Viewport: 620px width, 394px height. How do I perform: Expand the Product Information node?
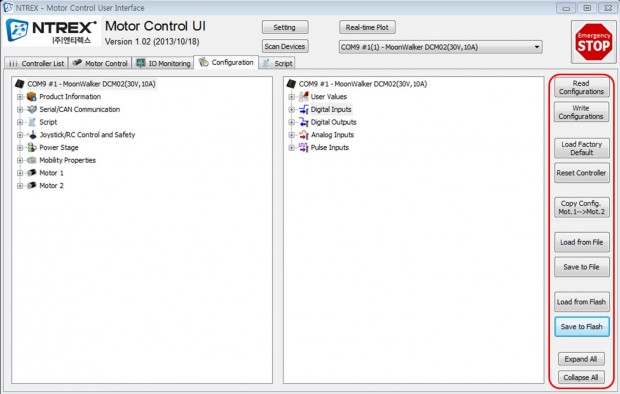click(x=20, y=97)
